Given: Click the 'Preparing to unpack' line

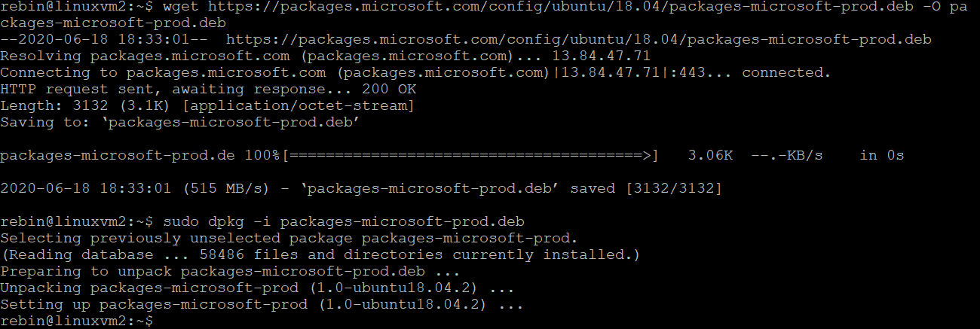Looking at the screenshot, I should point(229,272).
